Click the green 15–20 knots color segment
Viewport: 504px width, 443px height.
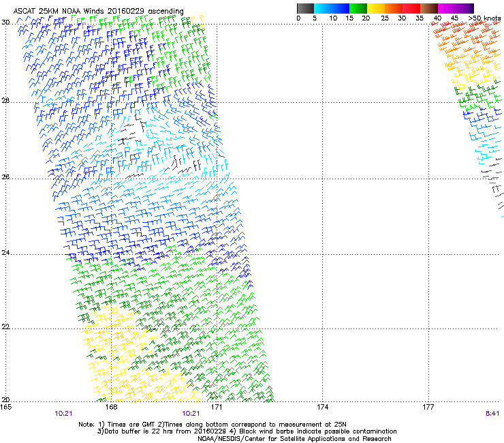point(358,8)
